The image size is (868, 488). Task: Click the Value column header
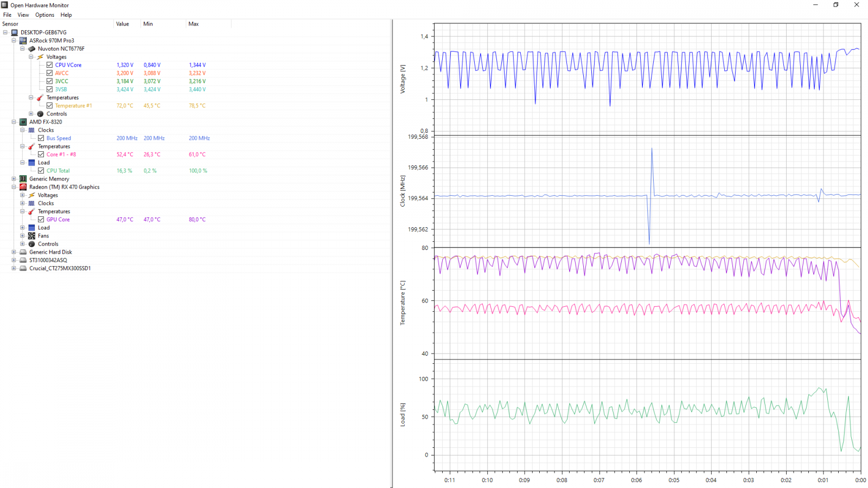point(123,24)
